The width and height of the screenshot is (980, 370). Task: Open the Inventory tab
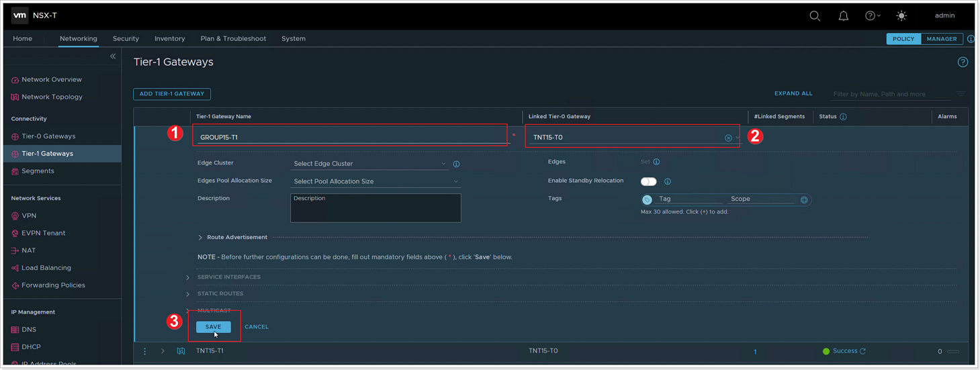169,39
